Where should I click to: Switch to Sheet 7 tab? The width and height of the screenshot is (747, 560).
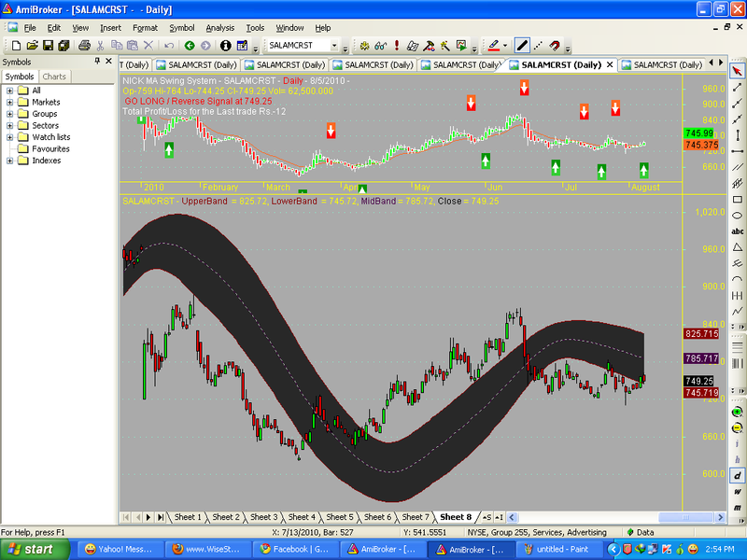pyautogui.click(x=416, y=517)
